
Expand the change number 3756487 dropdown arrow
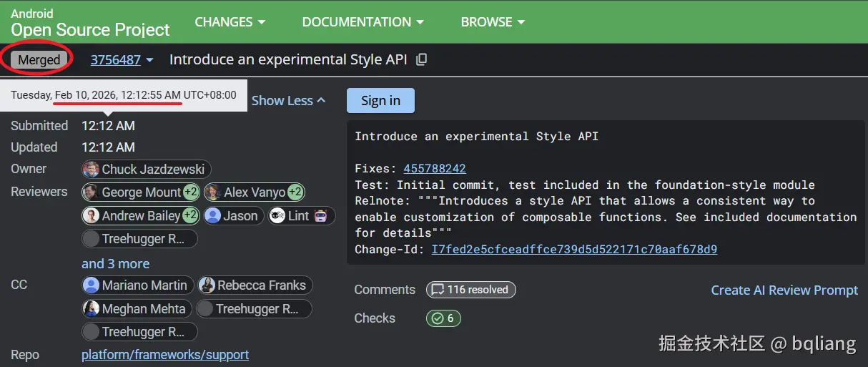pos(149,60)
